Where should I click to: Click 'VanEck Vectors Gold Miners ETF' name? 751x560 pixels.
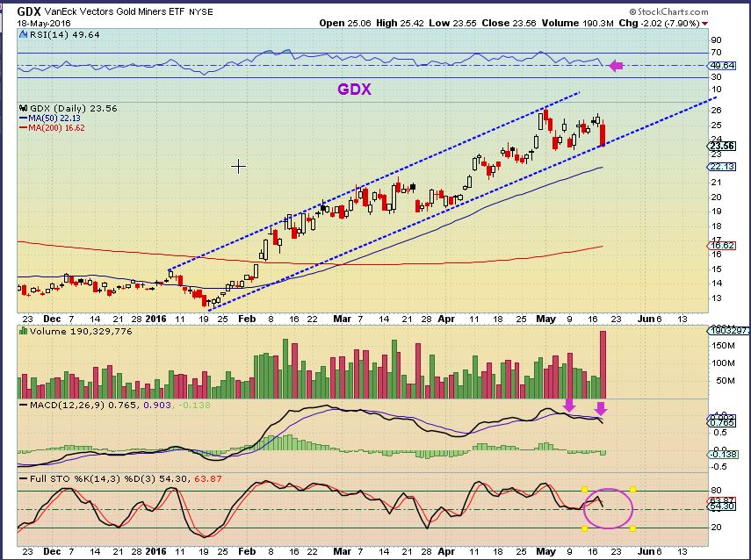pyautogui.click(x=114, y=11)
